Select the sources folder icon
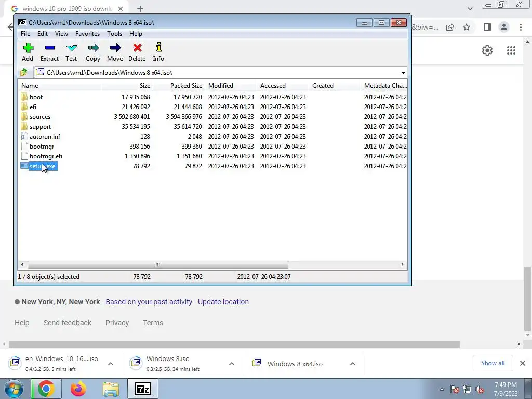 pos(24,116)
